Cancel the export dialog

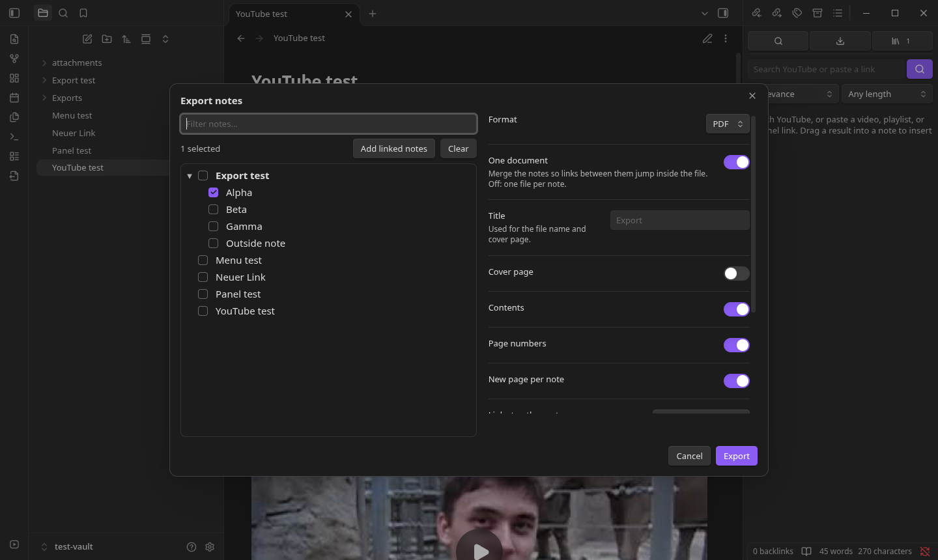click(689, 456)
